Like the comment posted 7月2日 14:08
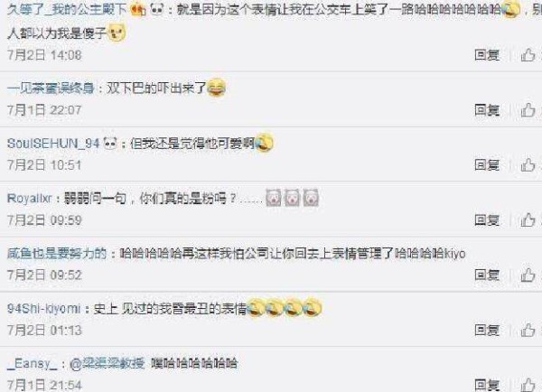Image resolution: width=542 pixels, height=392 pixels. click(528, 54)
